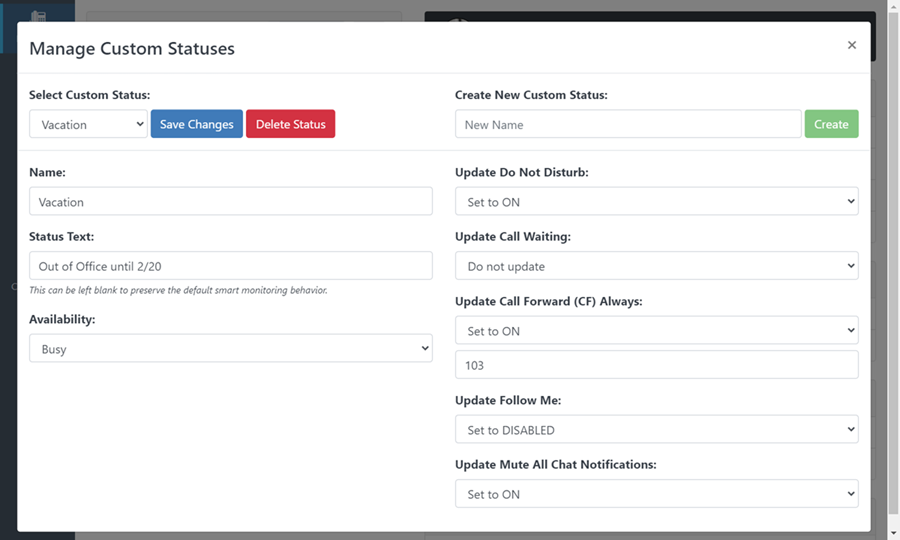Expand the Availability dropdown set to Busy
900x540 pixels.
230,349
